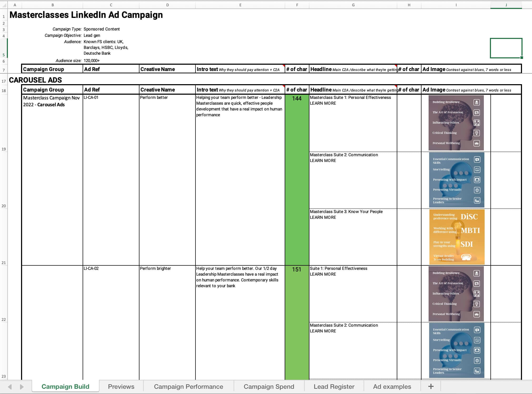532x394 pixels.
Task: Switch to the Previews tab
Action: pyautogui.click(x=121, y=386)
